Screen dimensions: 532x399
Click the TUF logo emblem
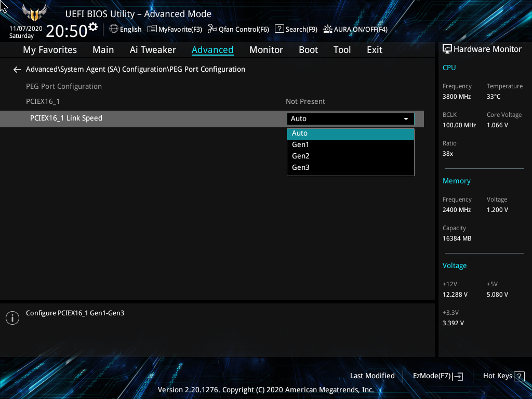pyautogui.click(x=34, y=12)
